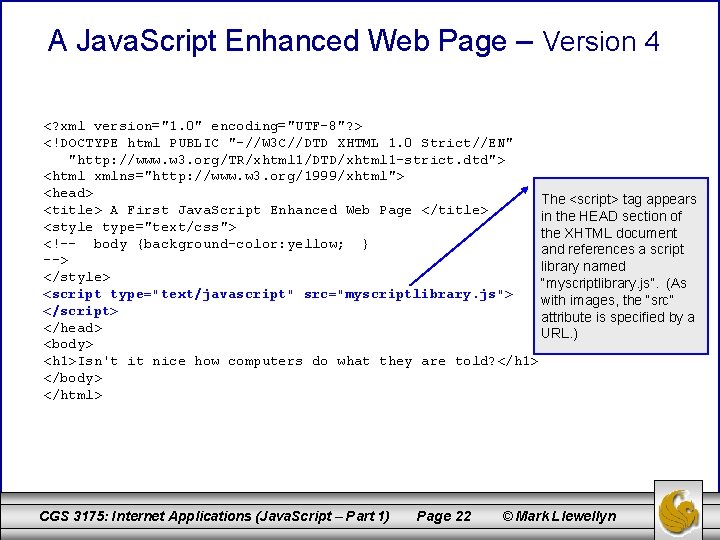This screenshot has height=540, width=720.
Task: Click the 'Page 22' footer label
Action: [444, 516]
